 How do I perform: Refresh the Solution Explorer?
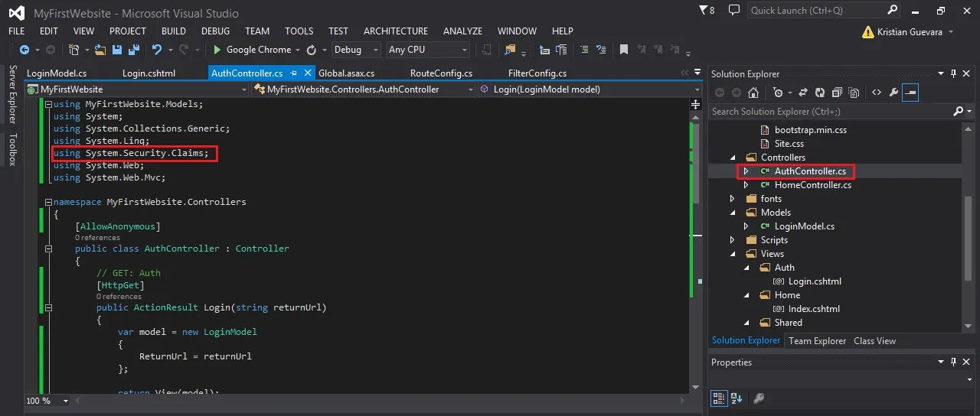pos(820,93)
